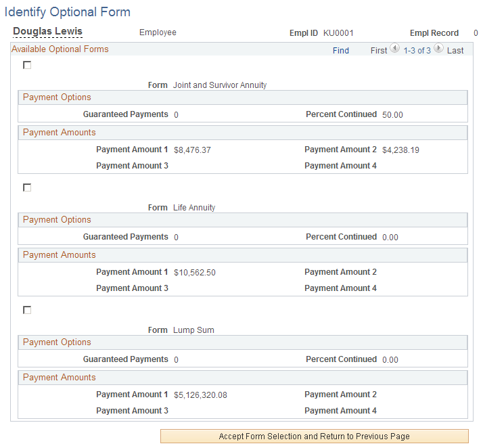
Task: Click Payment Options header under Lump Sum
Action: [57, 342]
